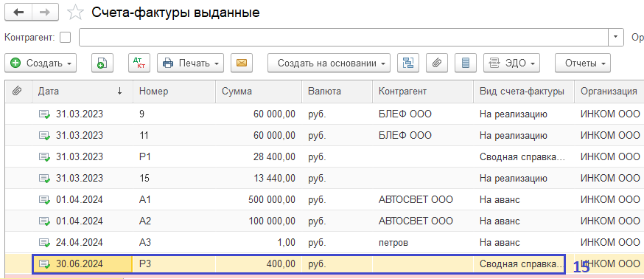Open the document structure (related documents) icon
The image size is (644, 279).
tap(408, 63)
